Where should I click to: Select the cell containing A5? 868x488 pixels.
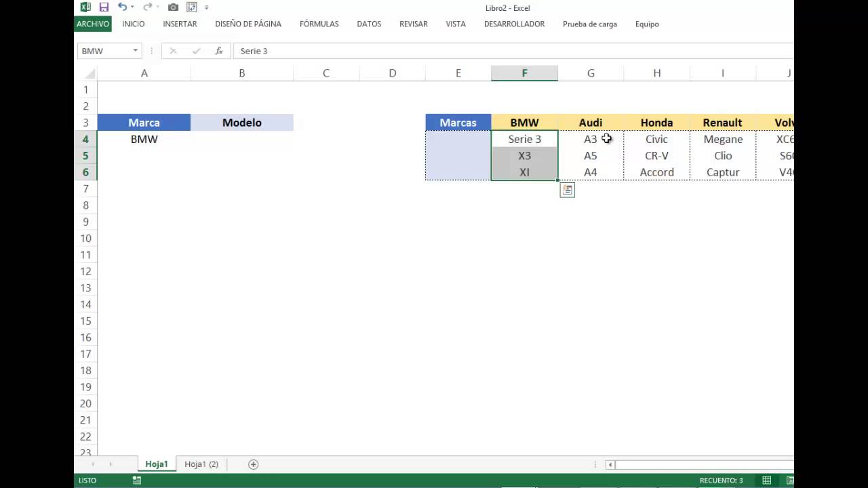tap(591, 156)
